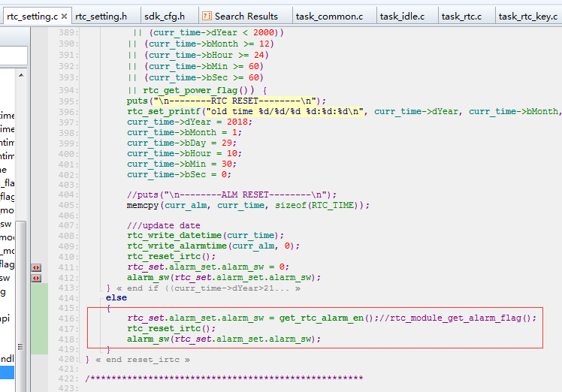Open the task_rtc_key.c tab
Screen dimensions: 562x392
(x=528, y=16)
